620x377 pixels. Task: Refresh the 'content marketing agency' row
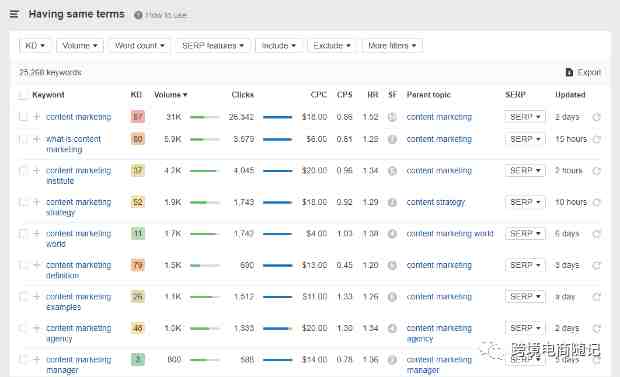click(596, 328)
